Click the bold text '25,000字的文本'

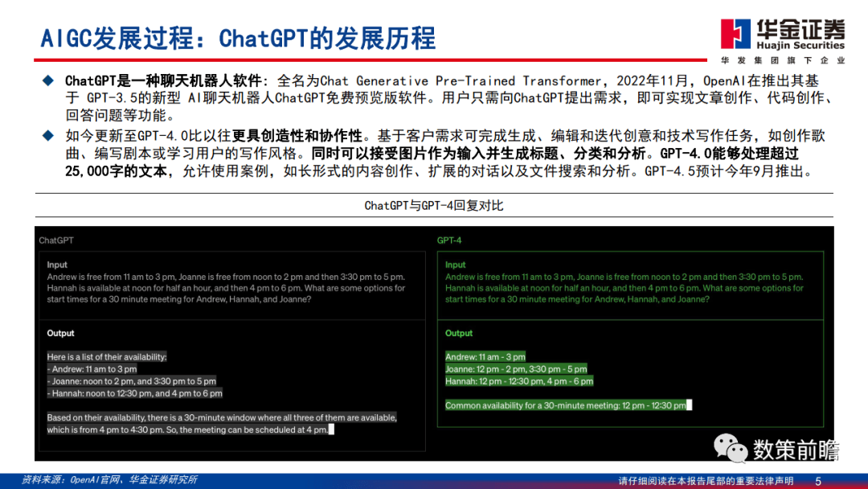click(x=116, y=171)
